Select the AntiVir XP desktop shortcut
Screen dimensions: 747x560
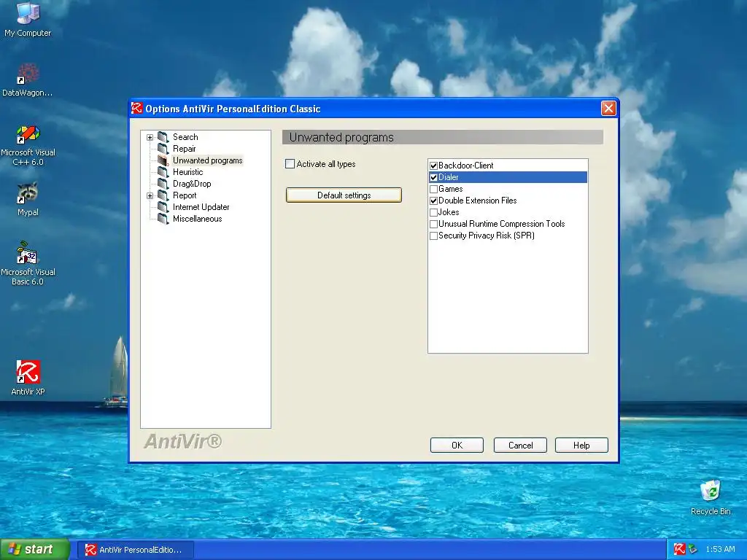pyautogui.click(x=28, y=378)
